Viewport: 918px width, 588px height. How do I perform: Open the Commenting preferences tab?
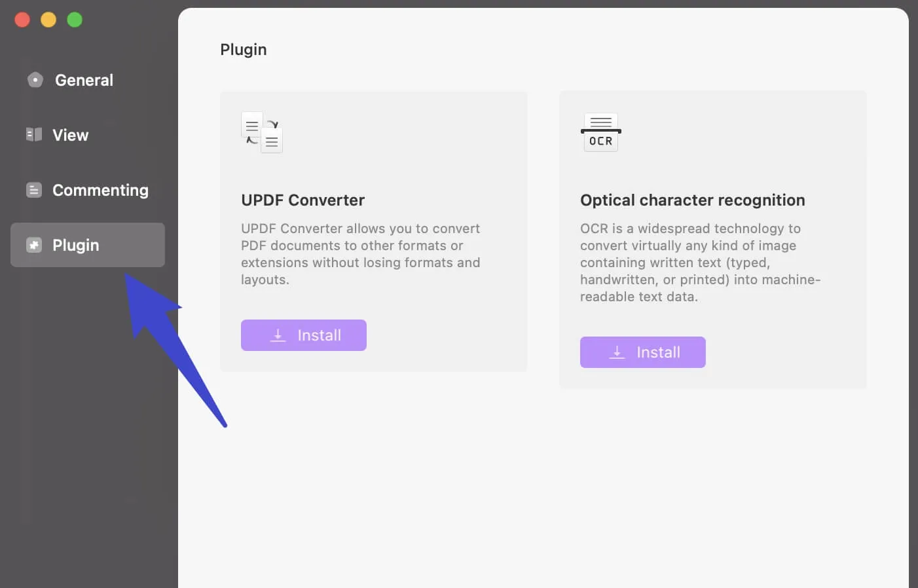(x=87, y=190)
